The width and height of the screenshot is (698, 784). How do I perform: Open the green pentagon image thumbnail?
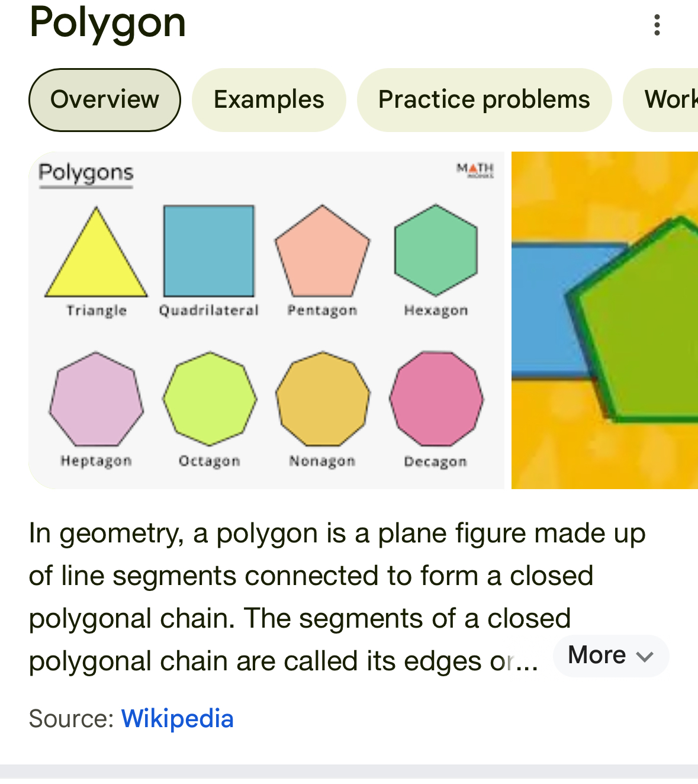tap(604, 320)
